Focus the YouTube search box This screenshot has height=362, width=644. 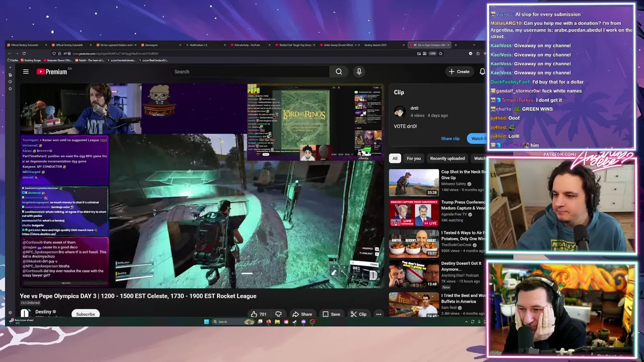click(249, 71)
